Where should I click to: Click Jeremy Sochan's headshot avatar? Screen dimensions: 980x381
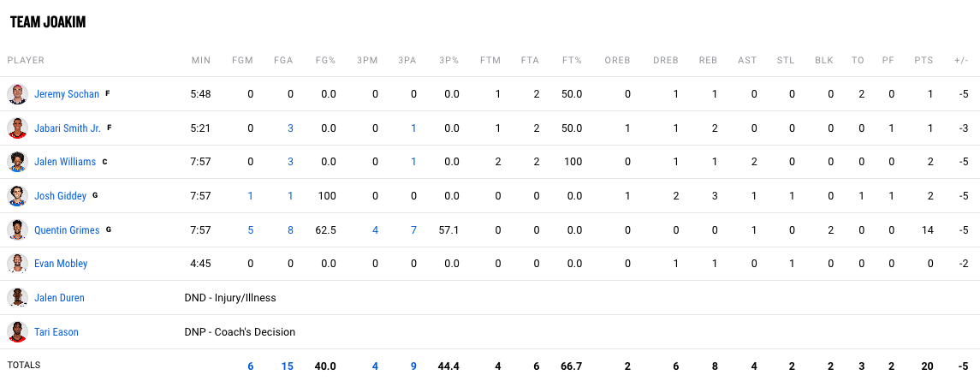(17, 94)
